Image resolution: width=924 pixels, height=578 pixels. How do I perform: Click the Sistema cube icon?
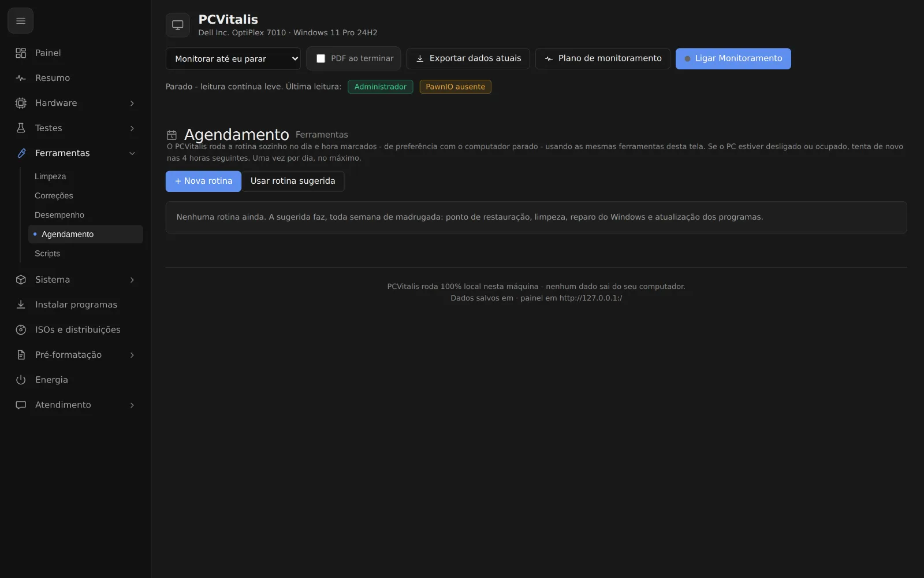click(21, 280)
